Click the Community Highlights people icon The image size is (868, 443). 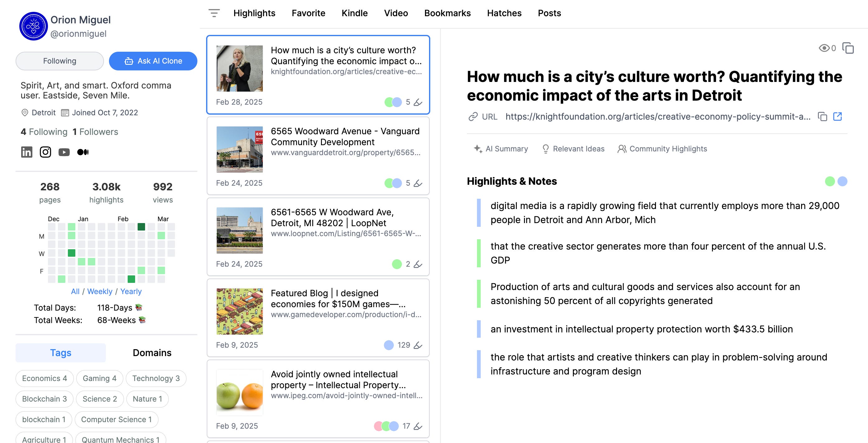point(622,149)
